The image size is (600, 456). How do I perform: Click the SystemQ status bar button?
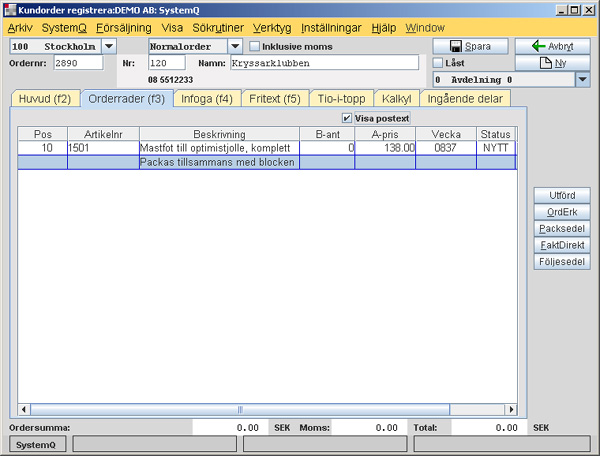pyautogui.click(x=36, y=445)
